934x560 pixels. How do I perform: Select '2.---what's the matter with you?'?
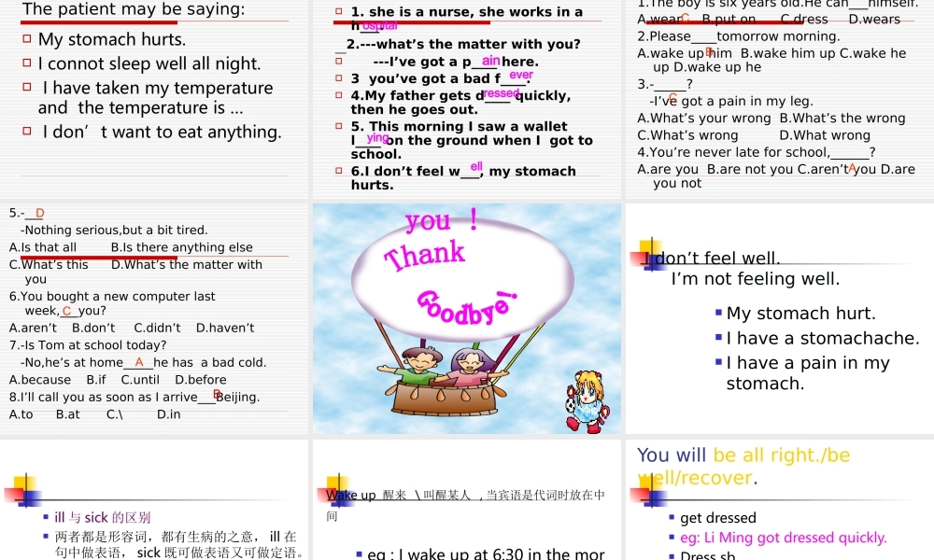coord(463,44)
